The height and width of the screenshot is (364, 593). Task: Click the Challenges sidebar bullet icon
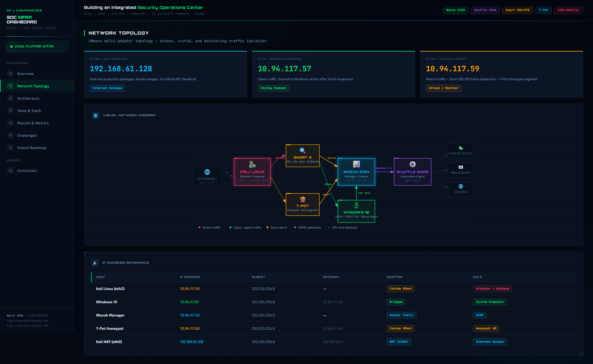tap(11, 135)
